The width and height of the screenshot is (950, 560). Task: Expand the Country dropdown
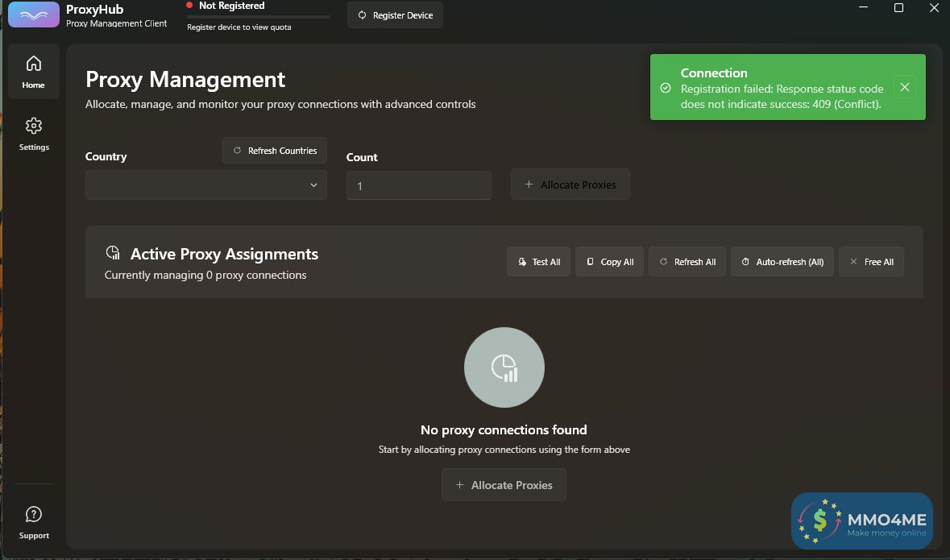(x=206, y=185)
